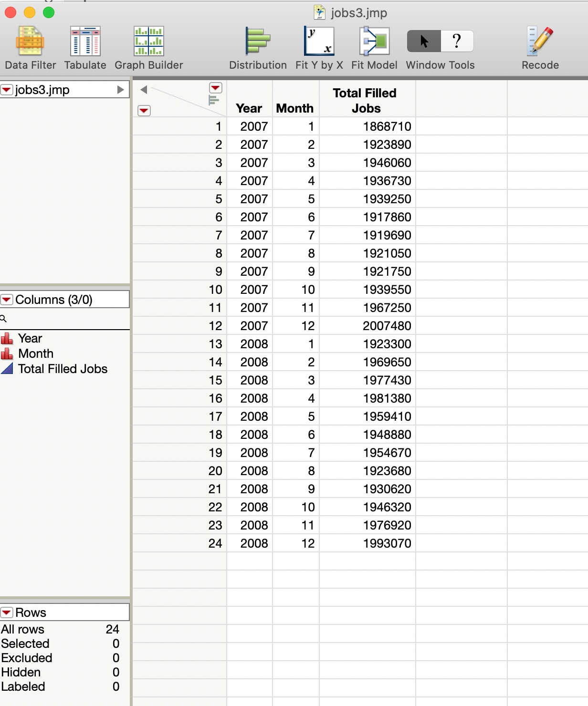This screenshot has width=588, height=706.
Task: Open the Data Filter tool
Action: pos(30,48)
